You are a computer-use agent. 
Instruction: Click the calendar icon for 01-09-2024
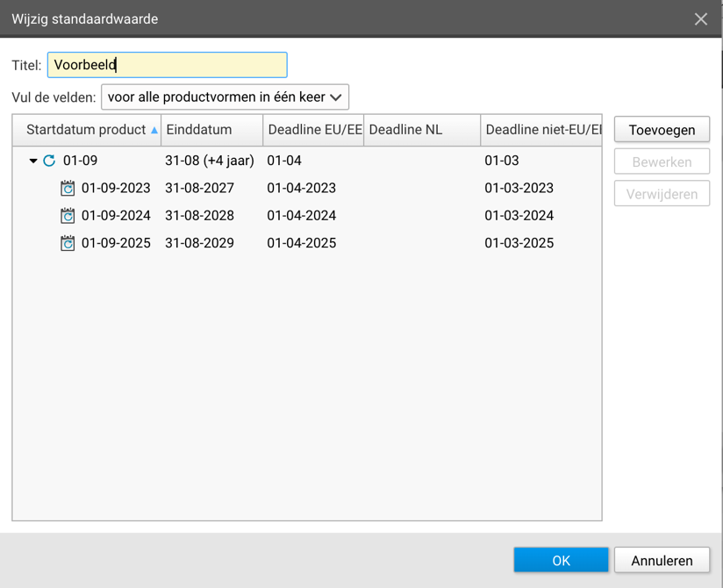[68, 215]
